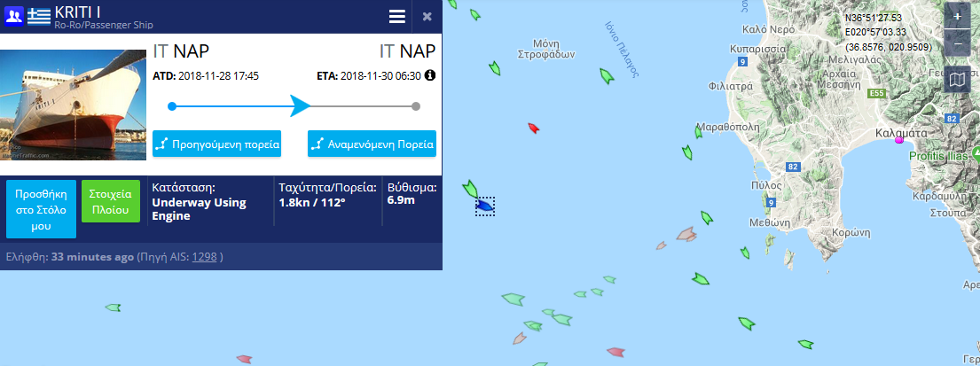The height and width of the screenshot is (366, 980).
Task: Select the green vessel marker beside KRITI I
Action: click(x=470, y=187)
